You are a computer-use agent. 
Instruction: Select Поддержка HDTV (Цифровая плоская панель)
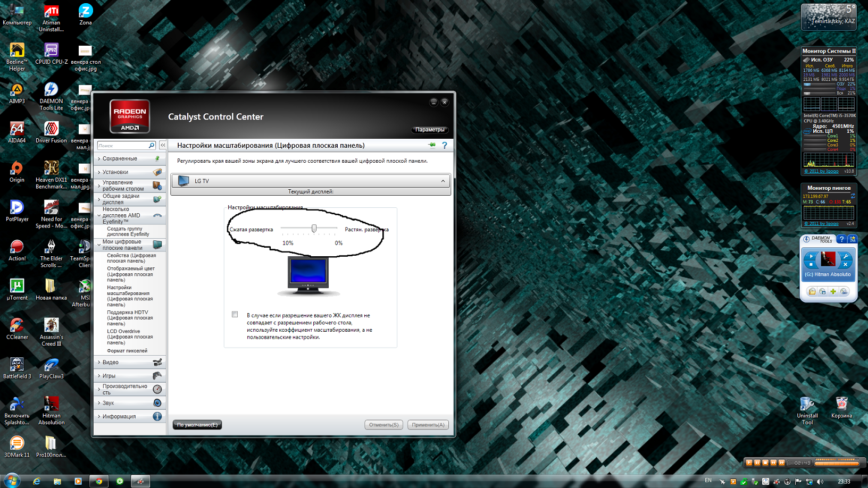130,318
